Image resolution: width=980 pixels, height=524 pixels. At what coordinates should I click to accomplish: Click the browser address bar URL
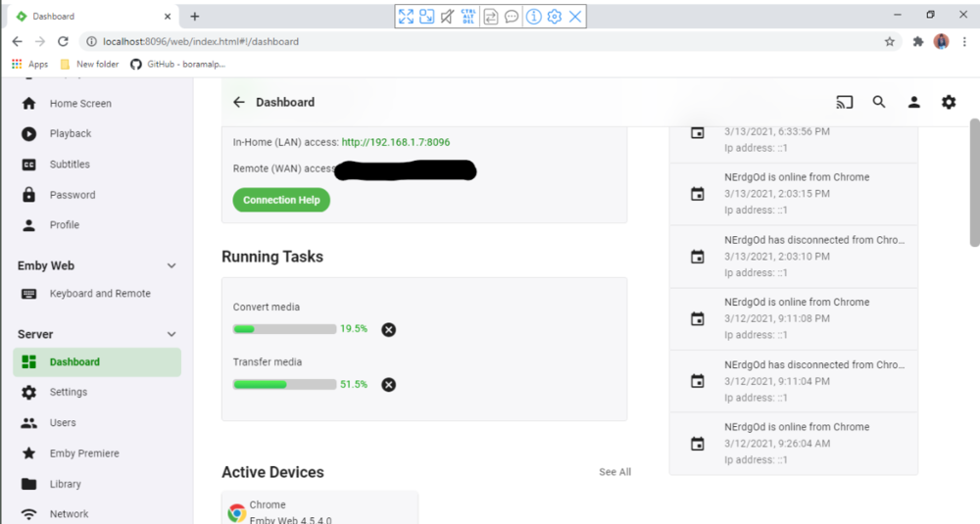tap(201, 42)
